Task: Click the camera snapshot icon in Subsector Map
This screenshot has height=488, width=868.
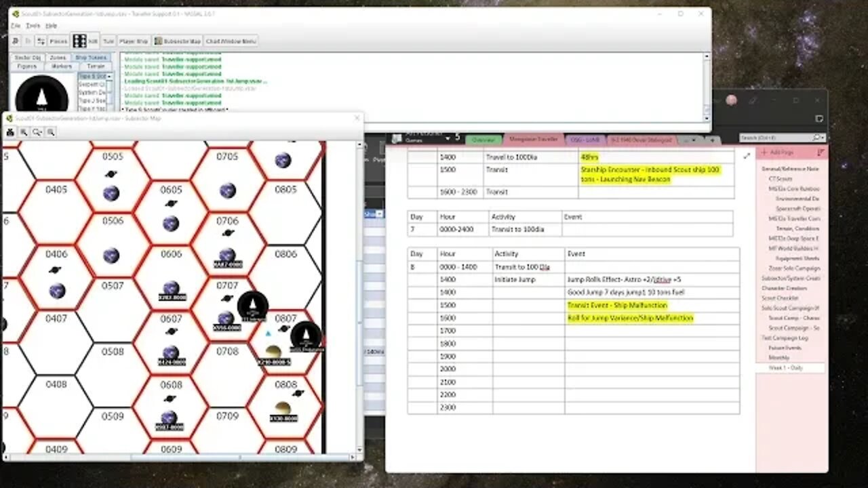Action: [x=11, y=132]
